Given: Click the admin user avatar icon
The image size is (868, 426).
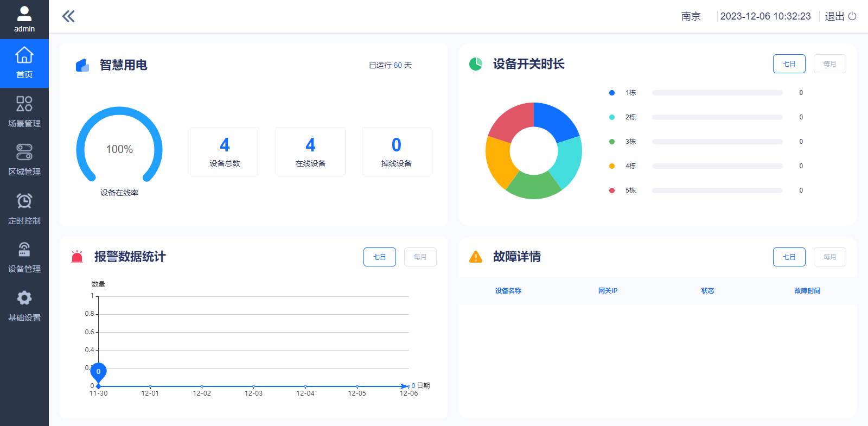Looking at the screenshot, I should [x=24, y=14].
